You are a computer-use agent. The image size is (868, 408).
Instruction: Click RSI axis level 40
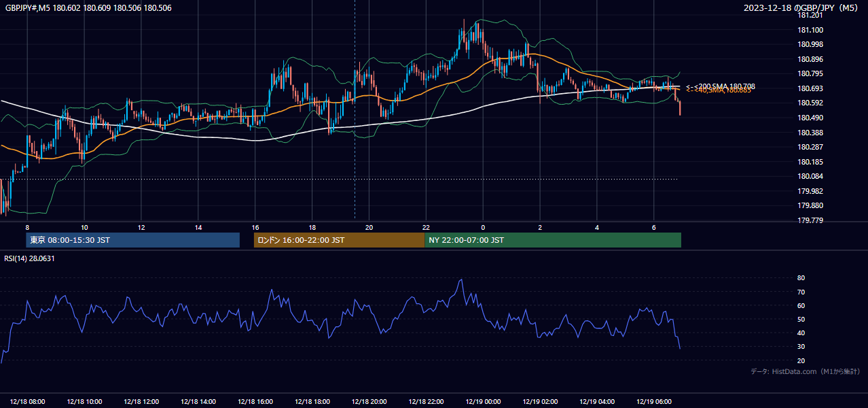click(x=801, y=333)
